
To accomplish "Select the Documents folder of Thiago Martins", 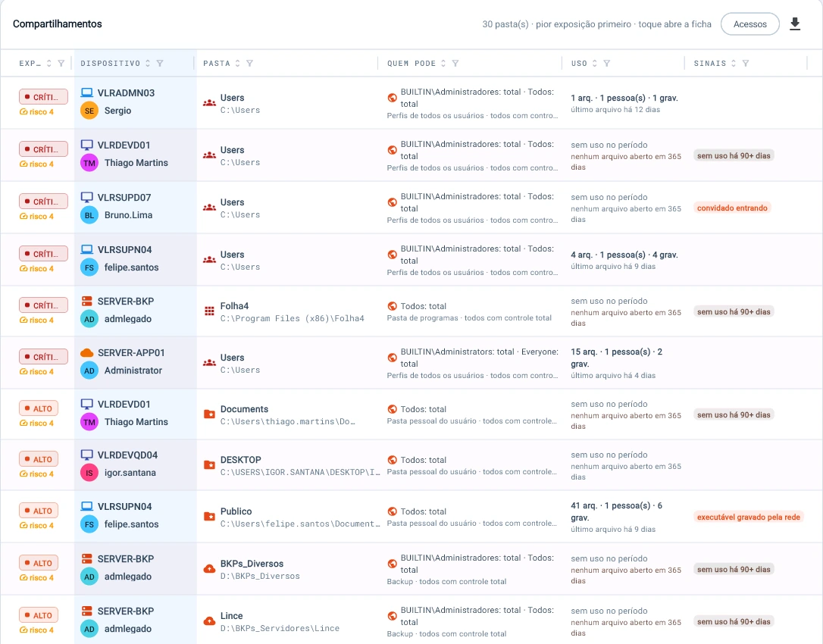I will [x=244, y=409].
